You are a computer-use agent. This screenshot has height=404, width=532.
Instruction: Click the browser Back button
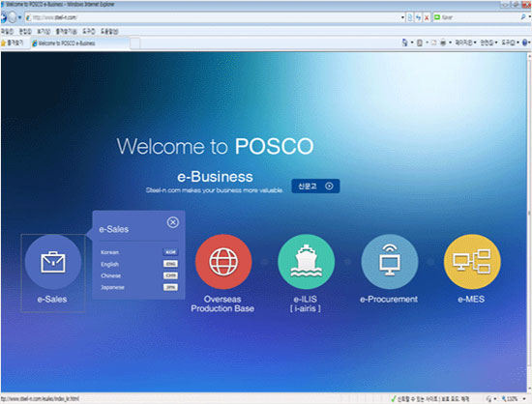pos(4,17)
